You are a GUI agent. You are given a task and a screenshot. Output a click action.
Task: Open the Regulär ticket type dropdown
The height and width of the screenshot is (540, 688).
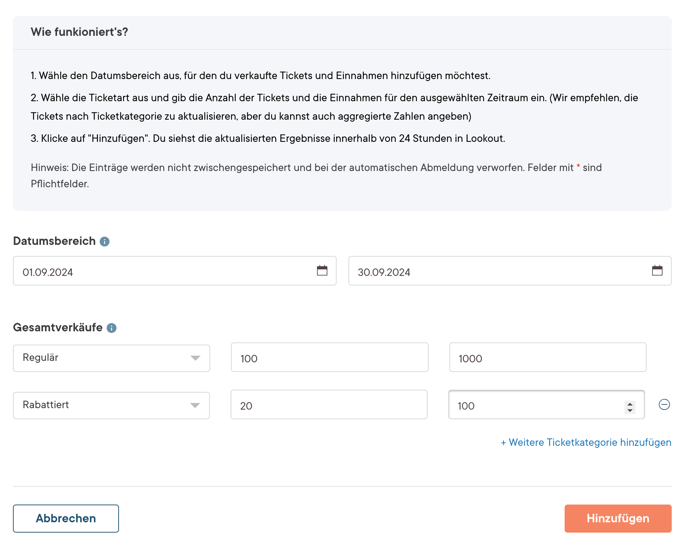point(111,358)
